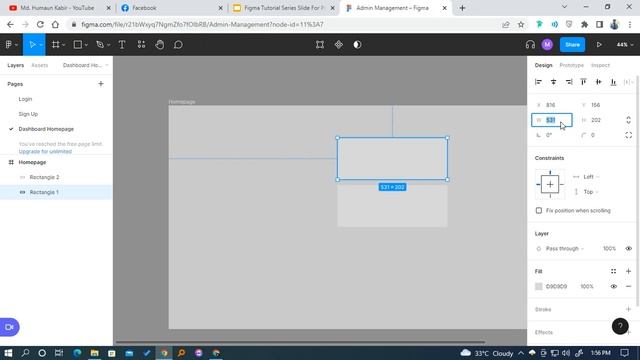Click the fill opacity 100% value
This screenshot has height=360, width=640.
[x=587, y=287]
